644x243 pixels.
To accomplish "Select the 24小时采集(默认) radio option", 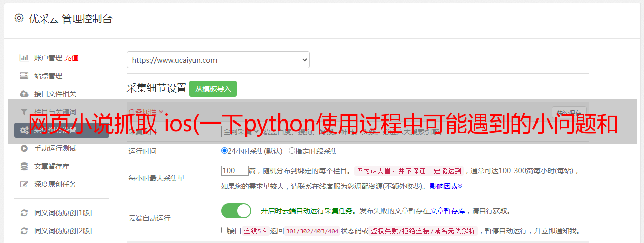I will 224,151.
